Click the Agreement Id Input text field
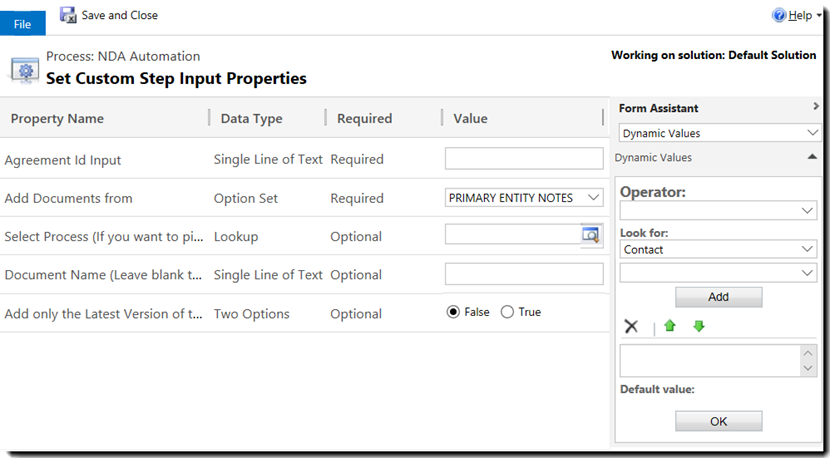This screenshot has width=830, height=458. 524,158
